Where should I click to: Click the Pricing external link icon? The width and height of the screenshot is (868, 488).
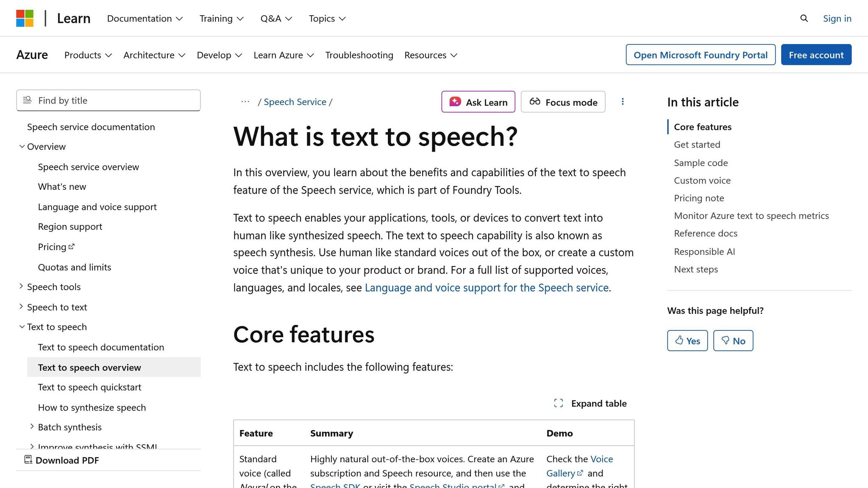(72, 246)
